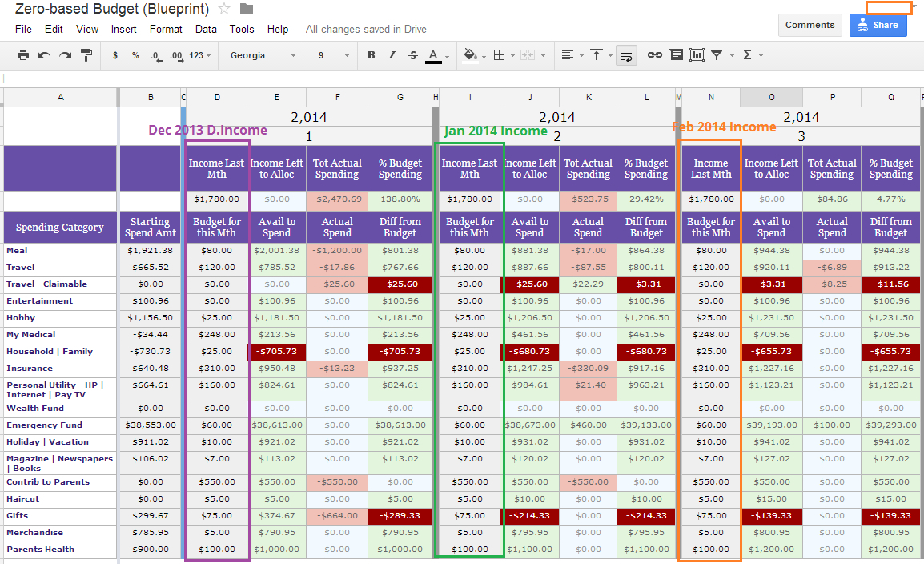Expand the functions dropdown arrow

click(761, 56)
